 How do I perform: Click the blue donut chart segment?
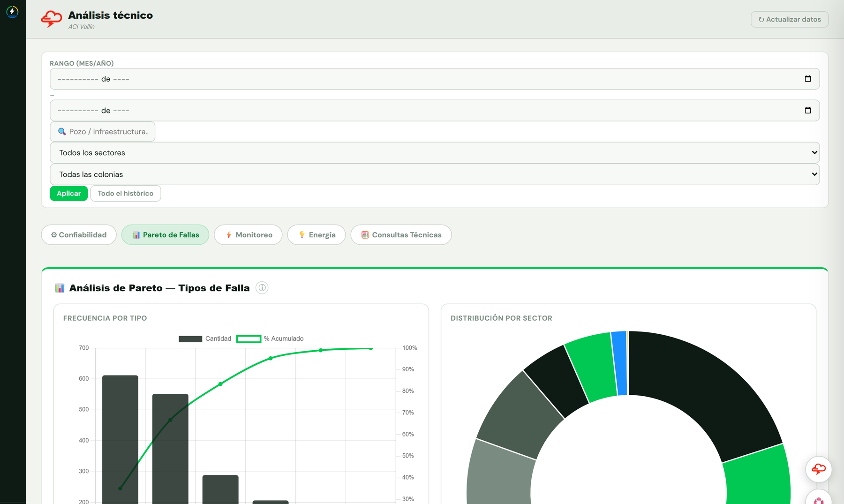point(619,363)
